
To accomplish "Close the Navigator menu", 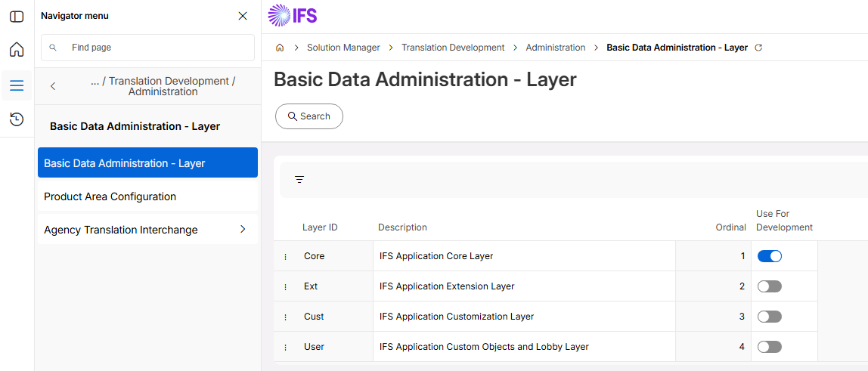I will point(243,16).
